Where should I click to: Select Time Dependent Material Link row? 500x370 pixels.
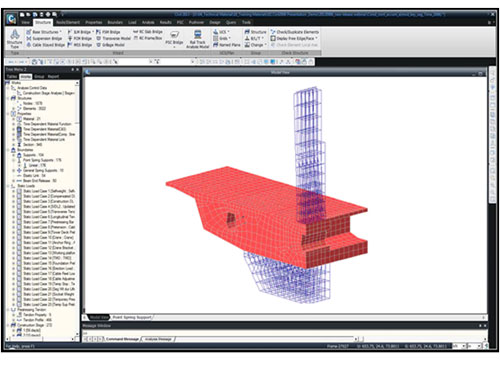(44, 139)
